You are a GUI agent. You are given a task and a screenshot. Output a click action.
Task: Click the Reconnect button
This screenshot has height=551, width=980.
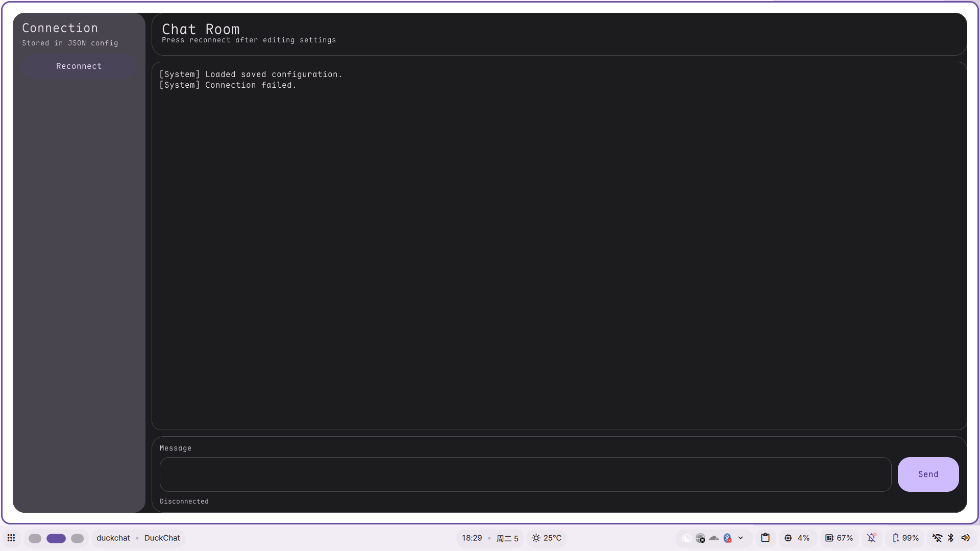pos(79,66)
